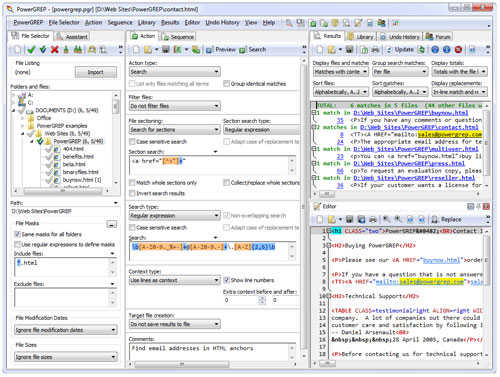Click the library book icon in main toolbar
This screenshot has height=377, width=500.
point(335,23)
